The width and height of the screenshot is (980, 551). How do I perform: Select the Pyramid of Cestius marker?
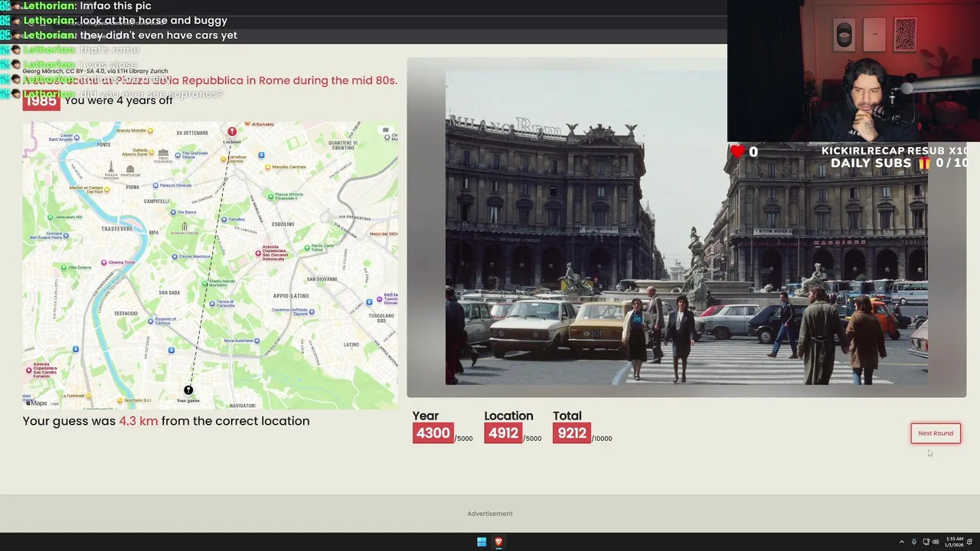(151, 321)
